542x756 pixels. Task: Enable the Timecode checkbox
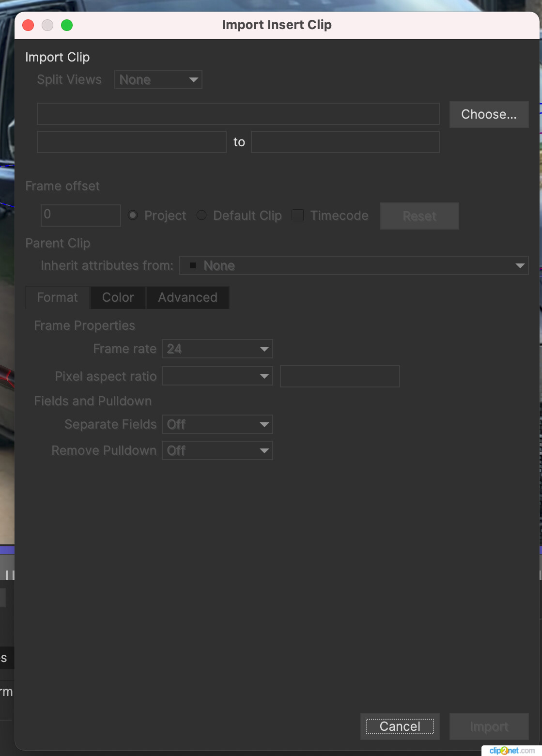(298, 215)
